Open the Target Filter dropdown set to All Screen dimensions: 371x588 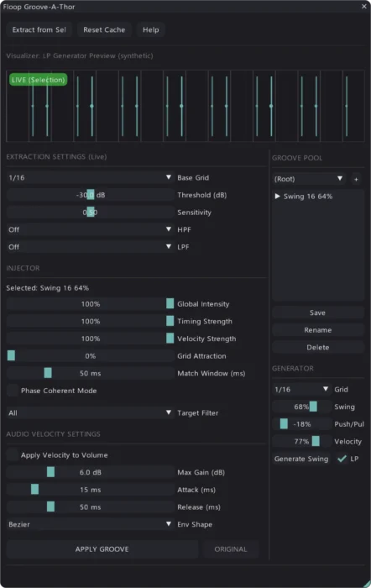click(x=91, y=413)
